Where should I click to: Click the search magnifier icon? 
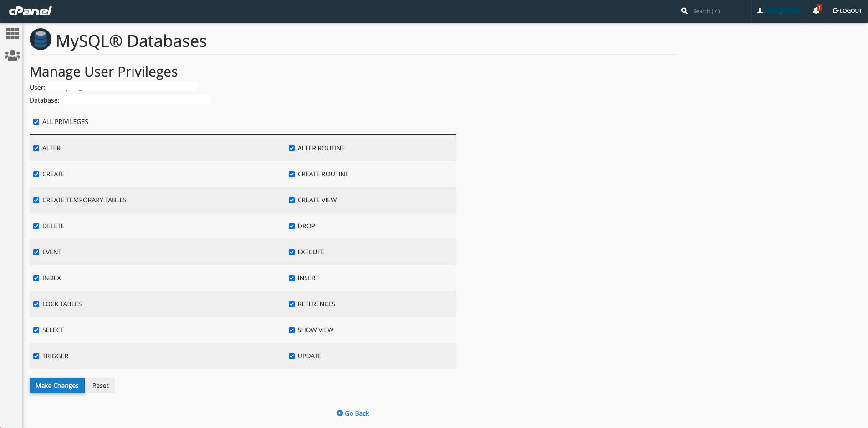[684, 11]
